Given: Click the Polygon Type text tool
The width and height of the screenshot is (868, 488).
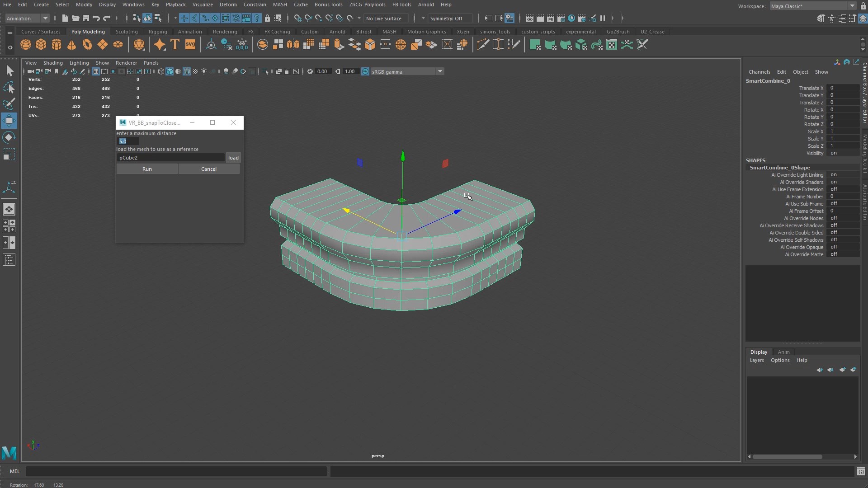Looking at the screenshot, I should point(175,45).
